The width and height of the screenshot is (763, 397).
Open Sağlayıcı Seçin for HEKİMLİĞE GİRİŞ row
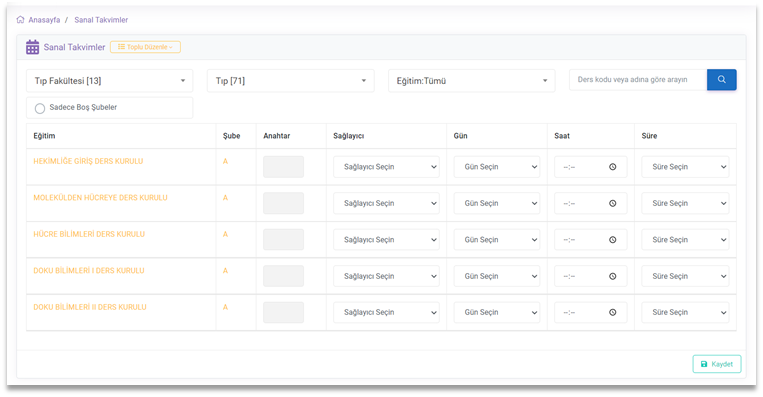click(386, 167)
